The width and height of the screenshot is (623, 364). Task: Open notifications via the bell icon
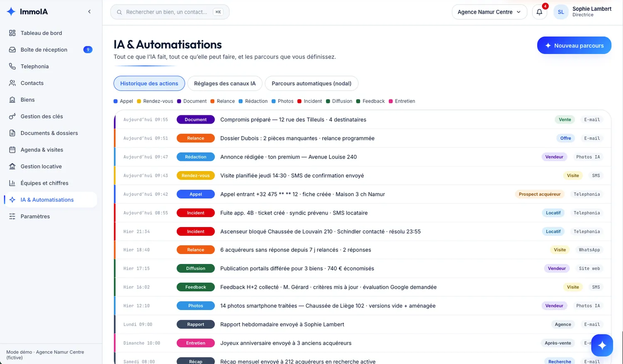tap(540, 12)
